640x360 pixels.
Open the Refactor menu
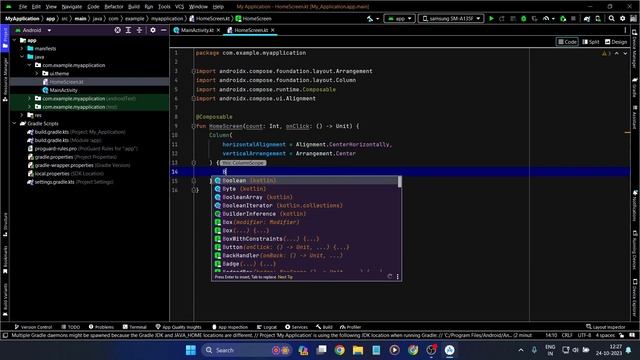(x=114, y=7)
